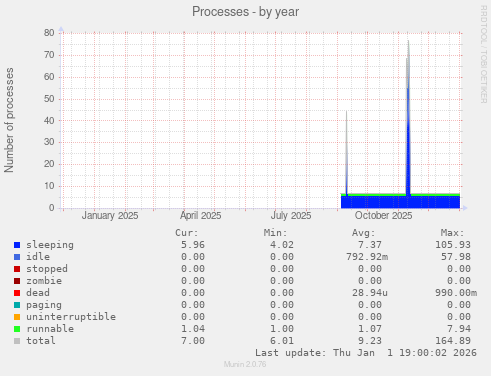Image resolution: width=491 pixels, height=376 pixels.
Task: Select the 'stopped' legend label
Action: pyautogui.click(x=47, y=269)
